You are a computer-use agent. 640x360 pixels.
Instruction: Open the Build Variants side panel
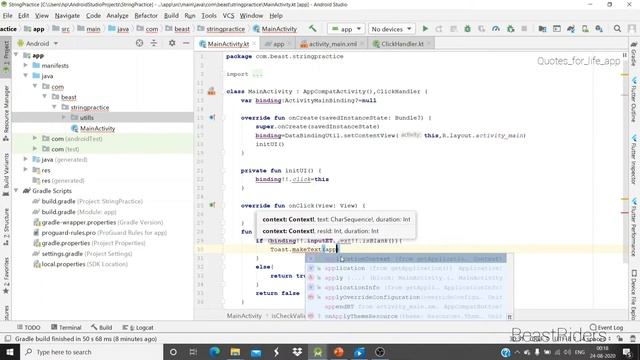click(6, 174)
